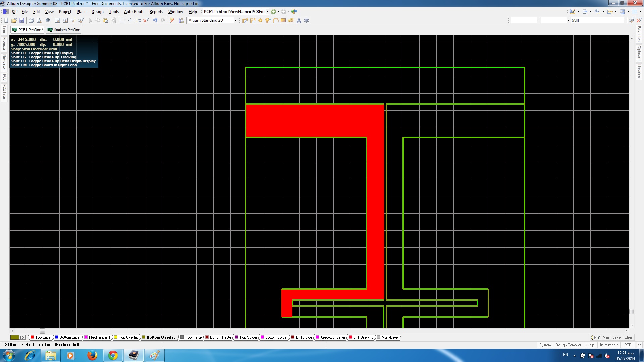The image size is (644, 362).
Task: Click the Place Arc tool icon
Action: point(275,20)
